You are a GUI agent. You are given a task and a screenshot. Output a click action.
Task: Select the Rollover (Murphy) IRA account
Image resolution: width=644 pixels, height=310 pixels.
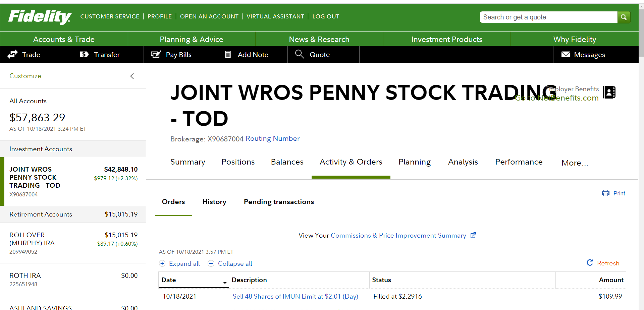[x=73, y=243]
